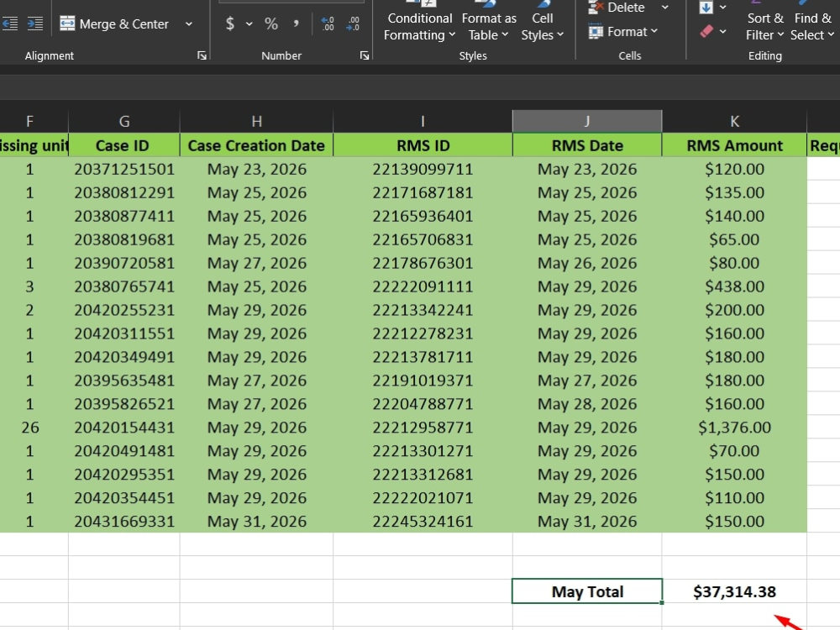Select Case Creation Date cell May 23, 2026
Screen dimensions: 840x630
(x=256, y=170)
